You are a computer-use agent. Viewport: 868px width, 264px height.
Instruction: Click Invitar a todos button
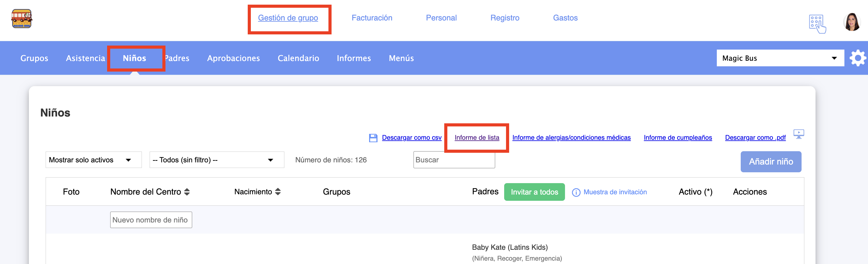point(534,192)
